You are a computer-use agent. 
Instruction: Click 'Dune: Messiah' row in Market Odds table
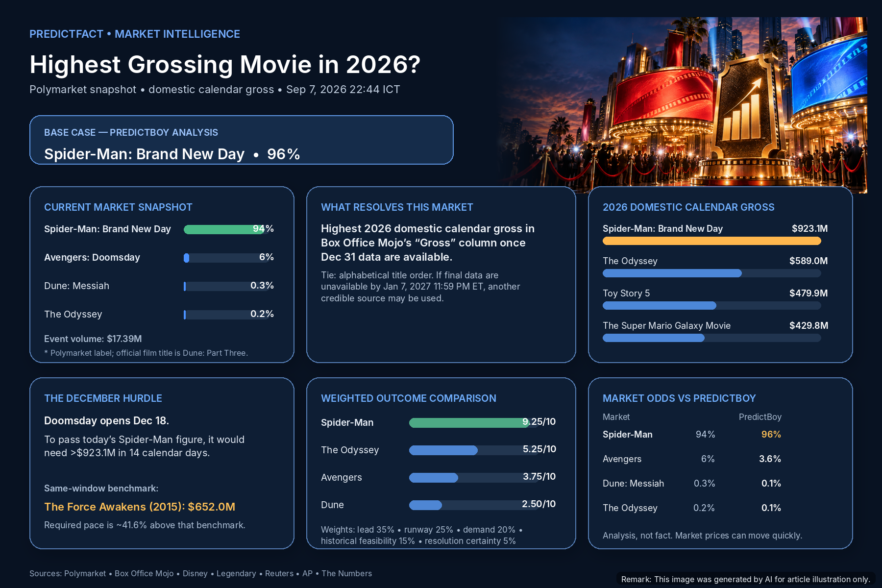tap(692, 483)
